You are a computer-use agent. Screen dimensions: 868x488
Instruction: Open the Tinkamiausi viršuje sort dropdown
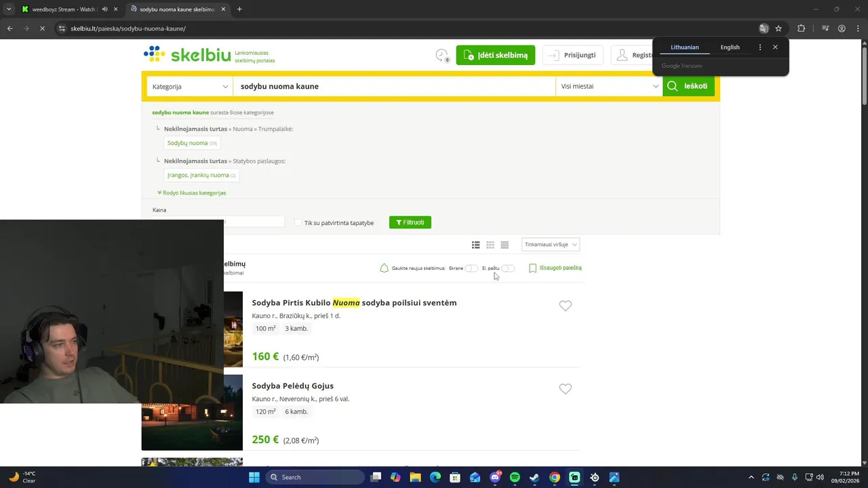tap(551, 245)
